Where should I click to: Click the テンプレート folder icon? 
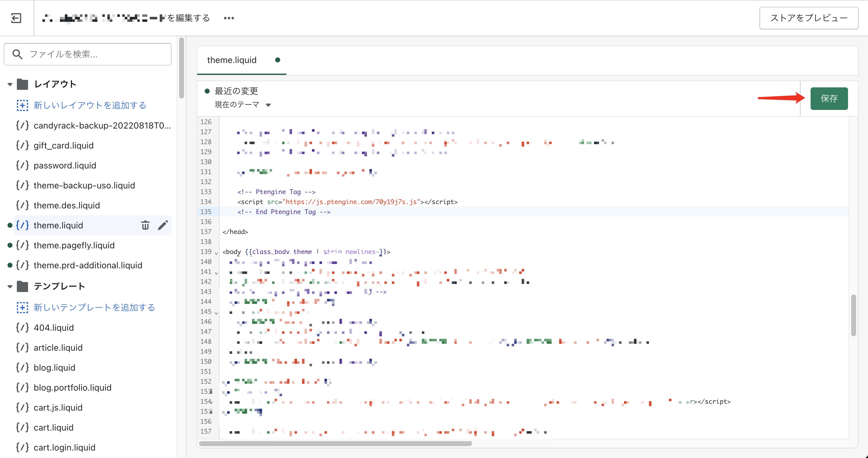click(x=22, y=286)
